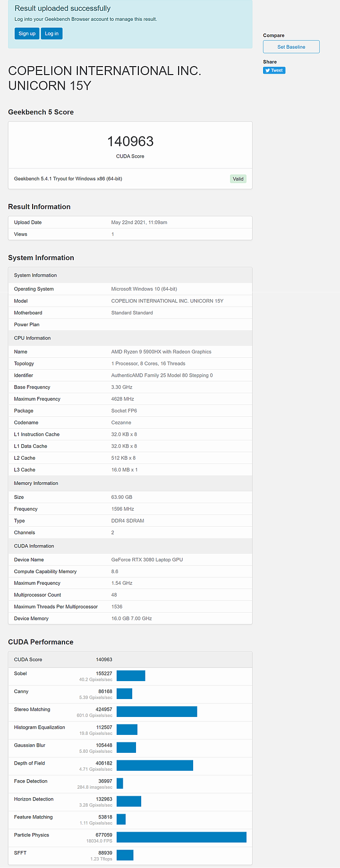This screenshot has width=340, height=868.
Task: Click the Valid status badge
Action: pyautogui.click(x=238, y=179)
